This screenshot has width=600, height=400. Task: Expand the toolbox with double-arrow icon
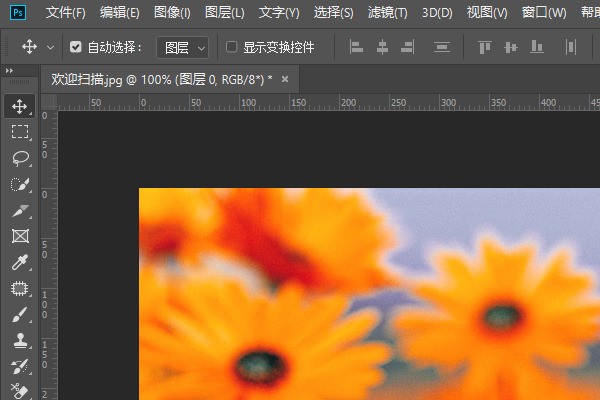click(x=9, y=70)
